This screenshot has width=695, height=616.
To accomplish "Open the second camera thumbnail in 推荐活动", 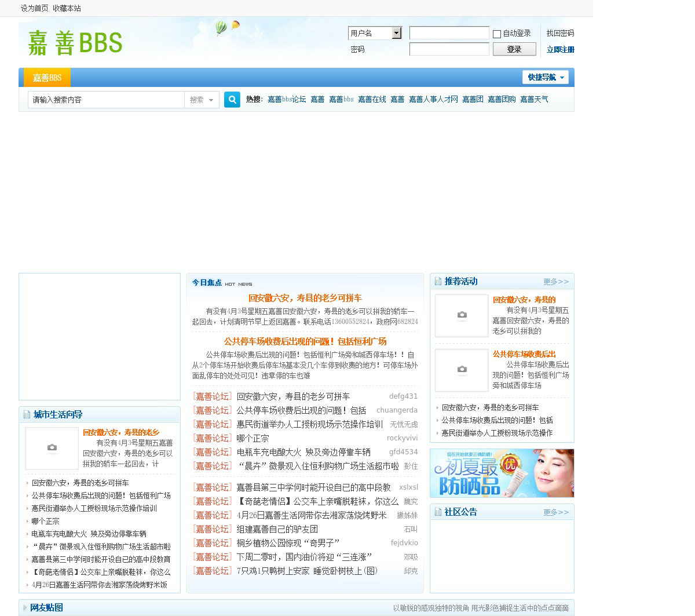I will pyautogui.click(x=462, y=370).
